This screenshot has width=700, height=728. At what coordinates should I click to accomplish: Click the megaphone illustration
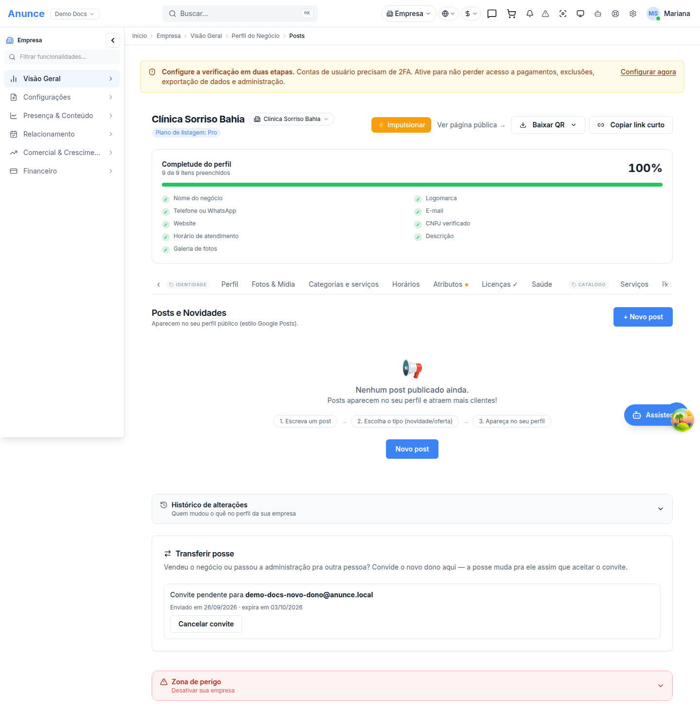[412, 369]
